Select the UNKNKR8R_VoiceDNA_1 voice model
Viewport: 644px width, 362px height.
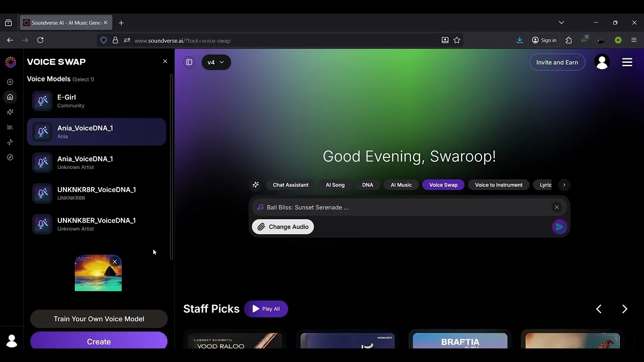[x=97, y=194]
